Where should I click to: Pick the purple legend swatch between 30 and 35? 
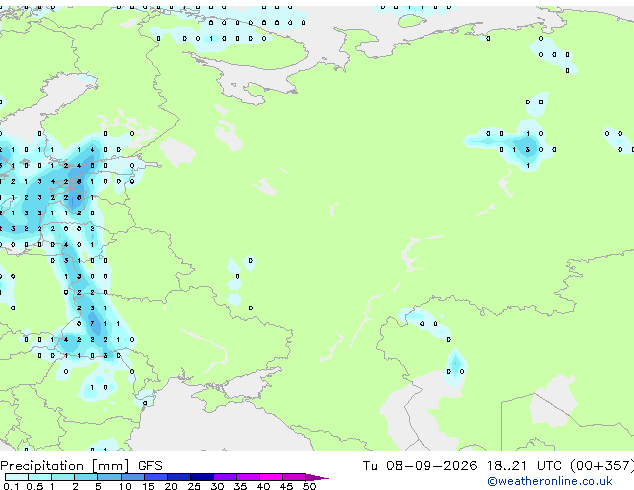tap(225, 477)
